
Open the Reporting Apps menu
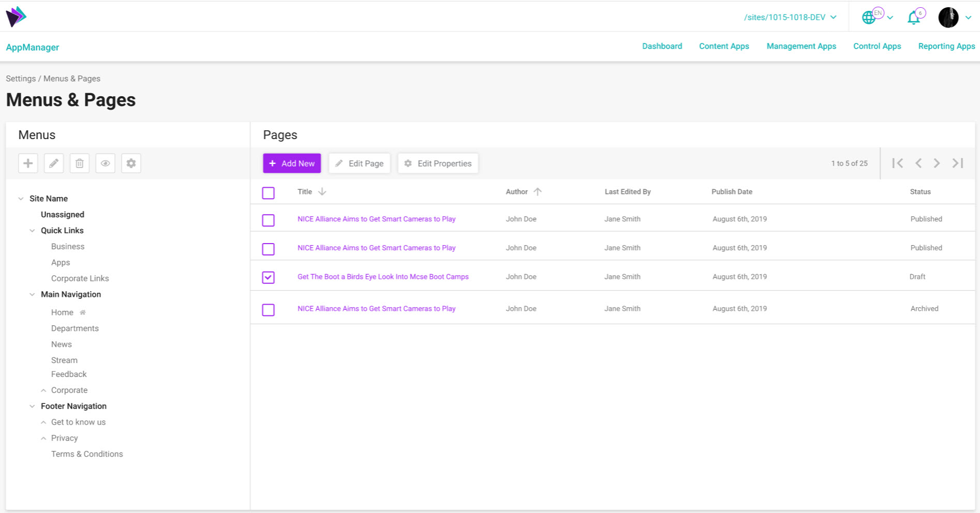point(946,46)
